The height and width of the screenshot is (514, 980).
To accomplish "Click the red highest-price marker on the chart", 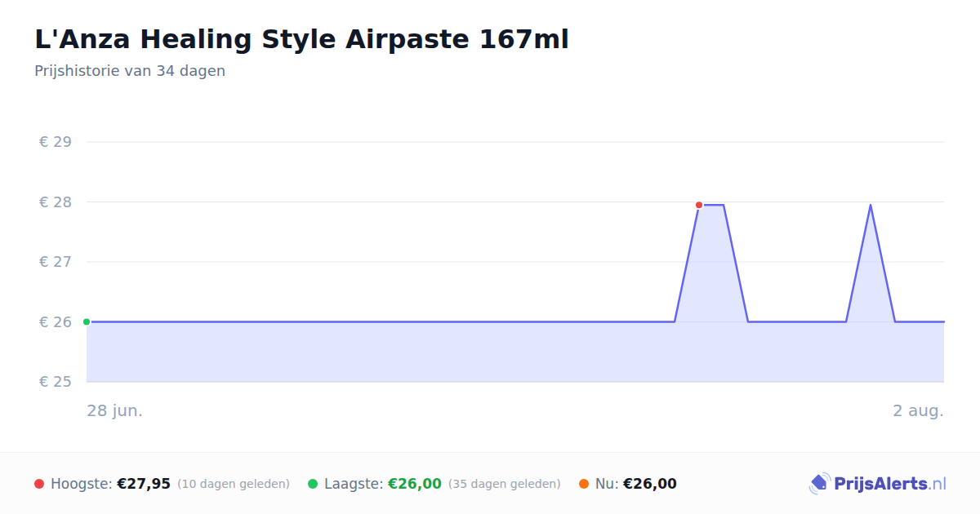I will pyautogui.click(x=699, y=205).
